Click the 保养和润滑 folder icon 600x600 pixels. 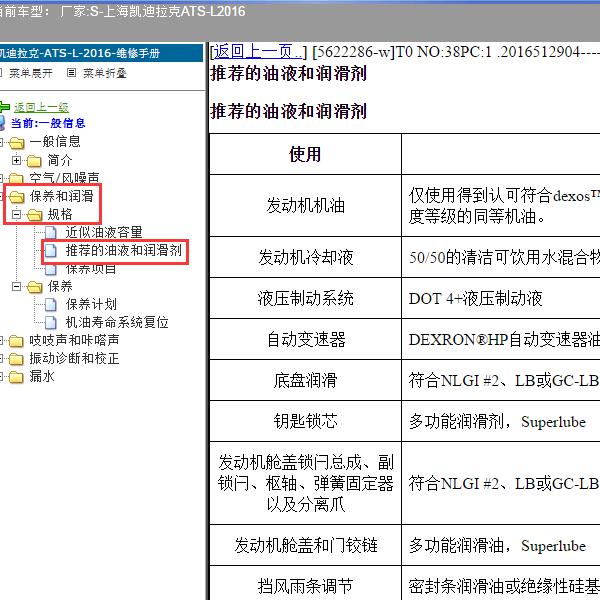click(16, 197)
